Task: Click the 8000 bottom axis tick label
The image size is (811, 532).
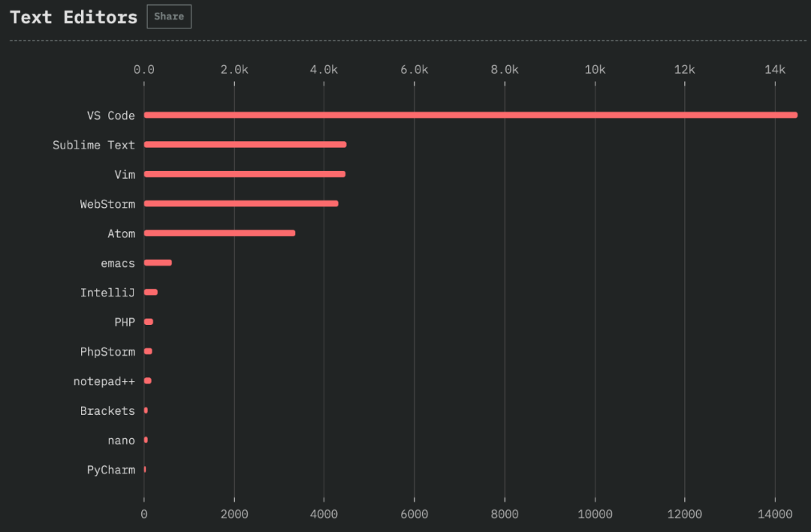Action: [x=505, y=514]
